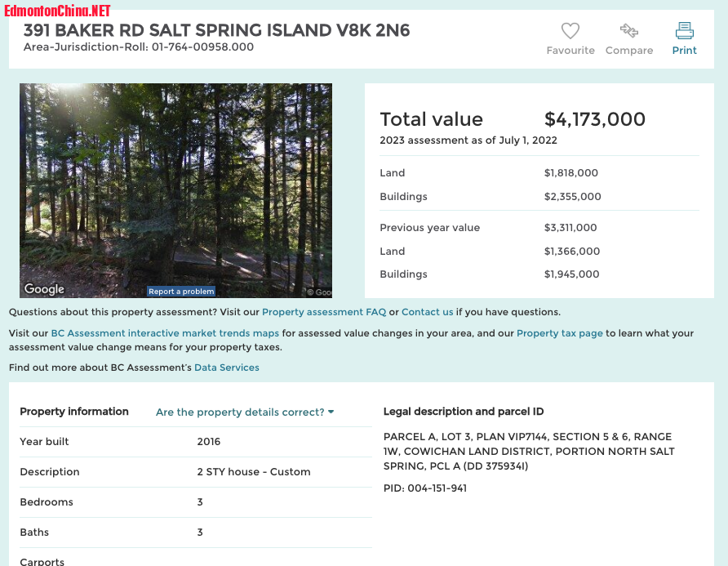
Task: Click 'Report a problem' on the street view
Action: click(x=181, y=292)
